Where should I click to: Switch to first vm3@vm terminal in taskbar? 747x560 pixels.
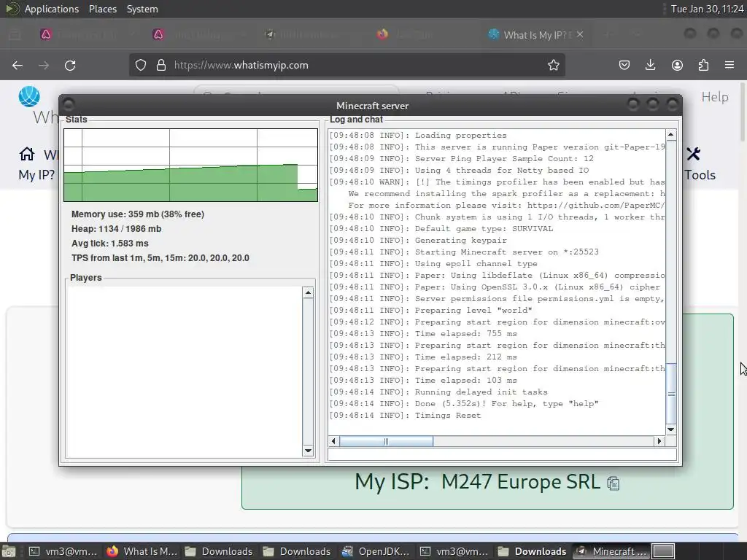pyautogui.click(x=63, y=551)
